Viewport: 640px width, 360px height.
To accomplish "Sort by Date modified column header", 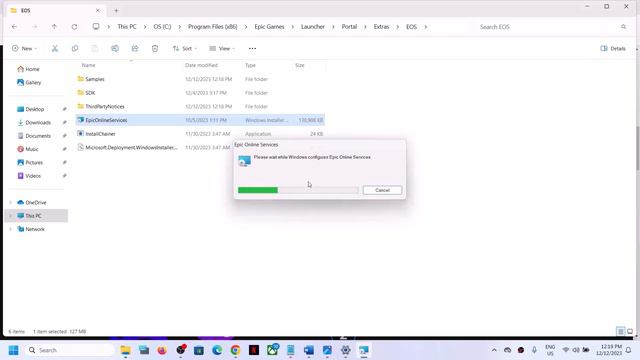I will (202, 65).
